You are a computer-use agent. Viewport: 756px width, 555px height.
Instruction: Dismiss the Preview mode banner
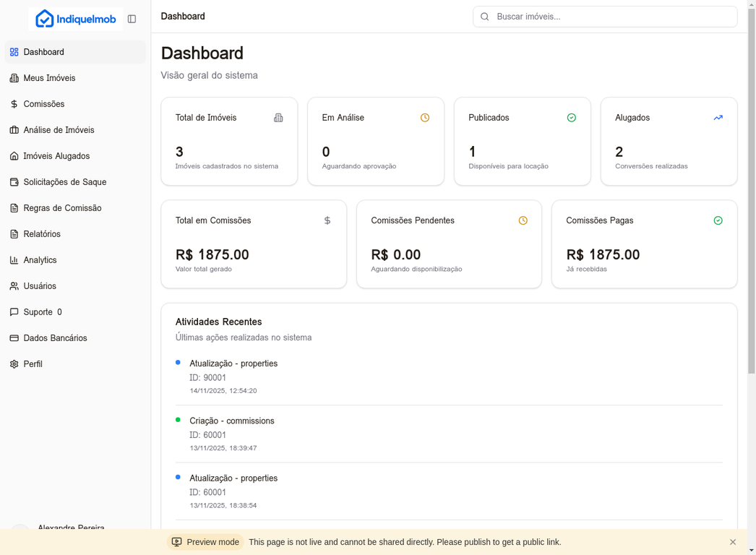click(732, 541)
